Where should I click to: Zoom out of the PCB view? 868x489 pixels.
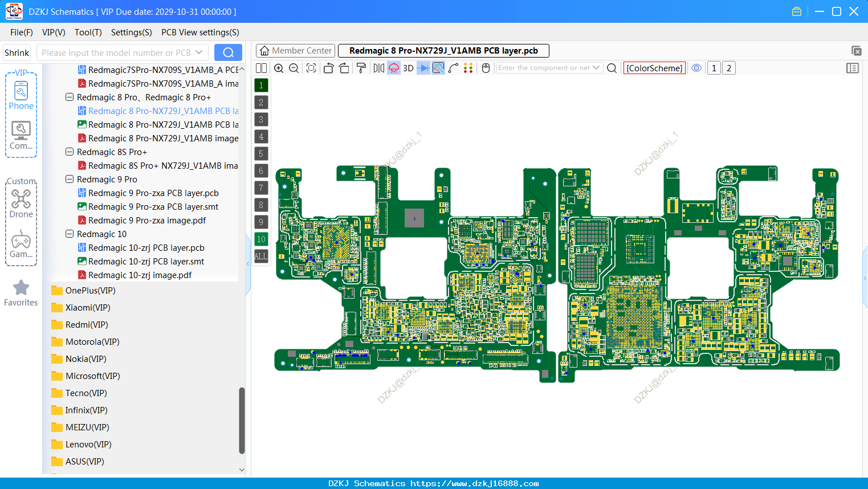click(294, 68)
